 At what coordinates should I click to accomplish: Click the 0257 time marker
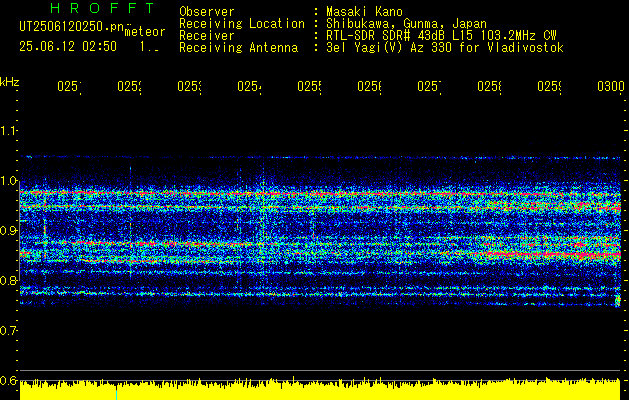[x=429, y=86]
